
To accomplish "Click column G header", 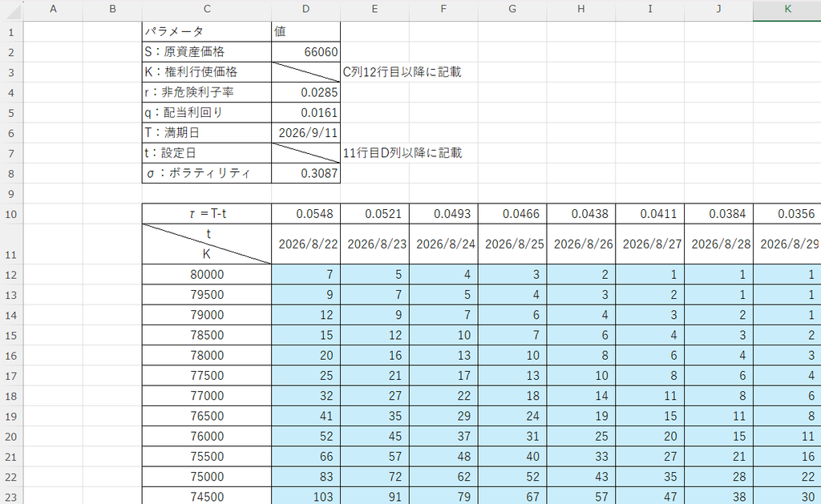I will (x=512, y=9).
